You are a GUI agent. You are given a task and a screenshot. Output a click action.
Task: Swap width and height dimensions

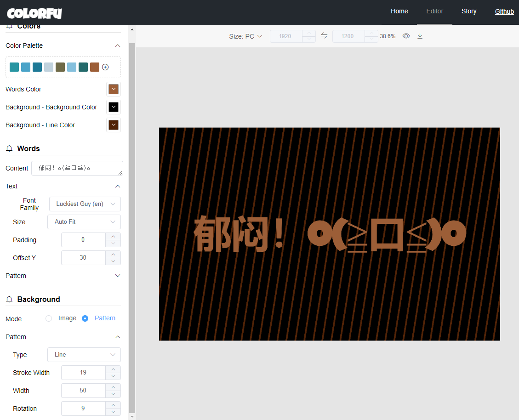[x=324, y=35]
